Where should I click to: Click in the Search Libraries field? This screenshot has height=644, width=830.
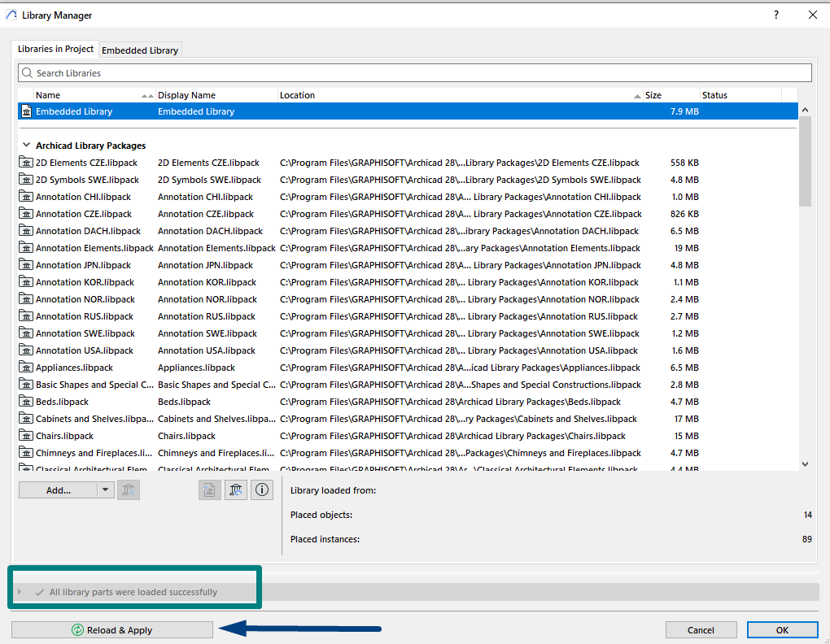pyautogui.click(x=415, y=73)
